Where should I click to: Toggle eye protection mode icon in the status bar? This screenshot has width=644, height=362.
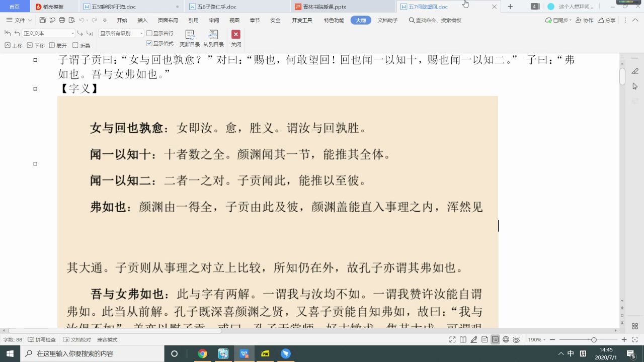[x=516, y=340]
